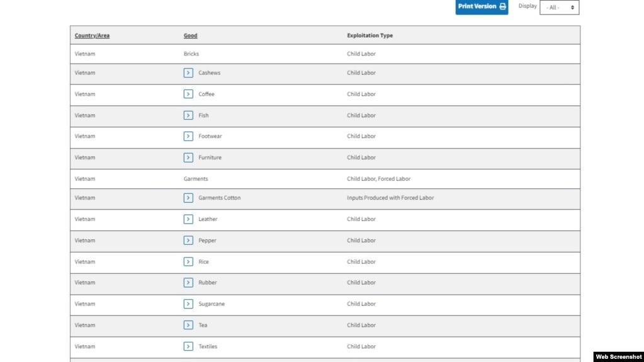Click the Tea label
The image size is (644, 362).
tap(203, 325)
